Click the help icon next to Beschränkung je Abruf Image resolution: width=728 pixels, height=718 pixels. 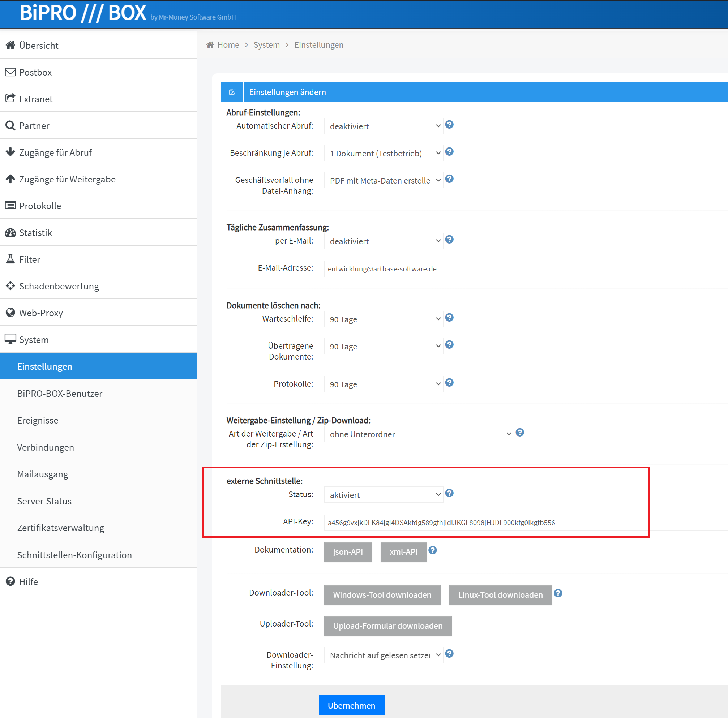[449, 152]
